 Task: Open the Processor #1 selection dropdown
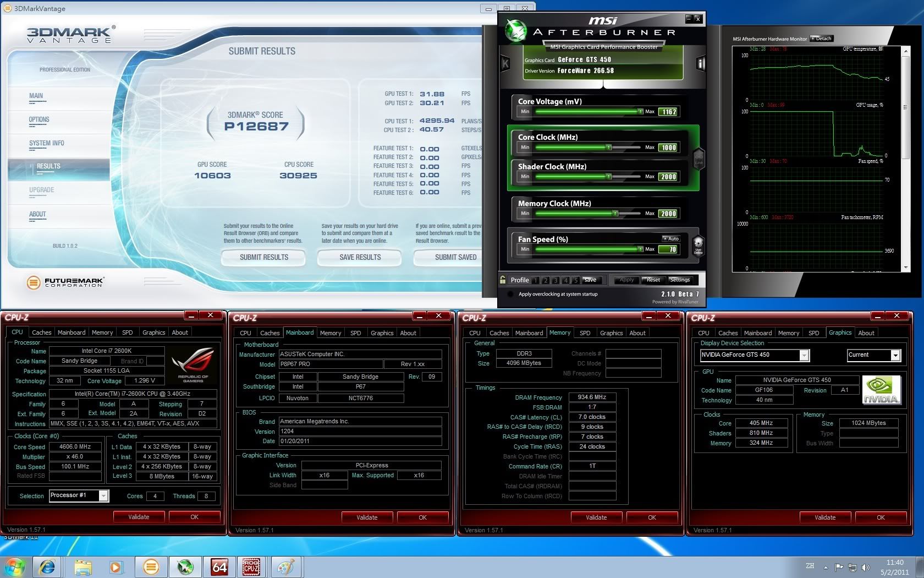[x=103, y=495]
